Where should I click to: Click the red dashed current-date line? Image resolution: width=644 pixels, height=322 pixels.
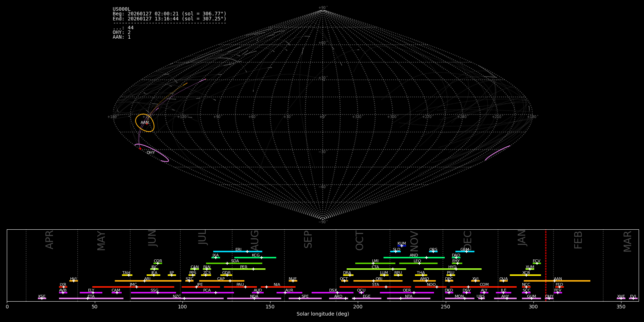point(546,265)
